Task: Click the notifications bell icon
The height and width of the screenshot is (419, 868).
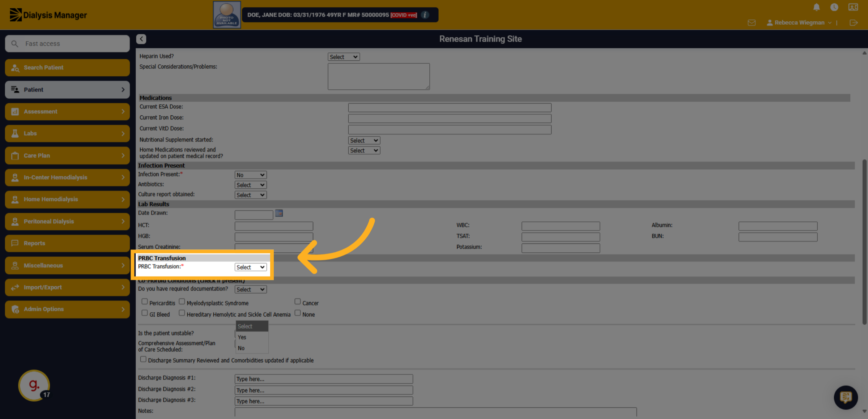Action: (816, 7)
